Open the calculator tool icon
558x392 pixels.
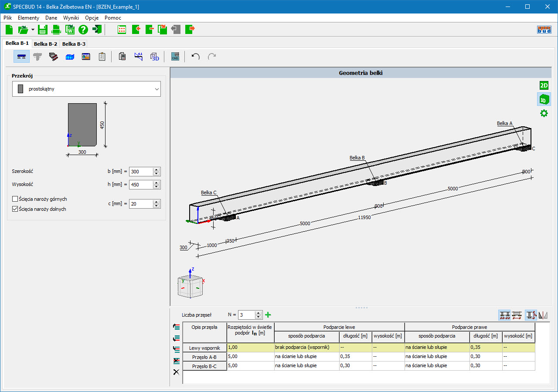pyautogui.click(x=122, y=57)
